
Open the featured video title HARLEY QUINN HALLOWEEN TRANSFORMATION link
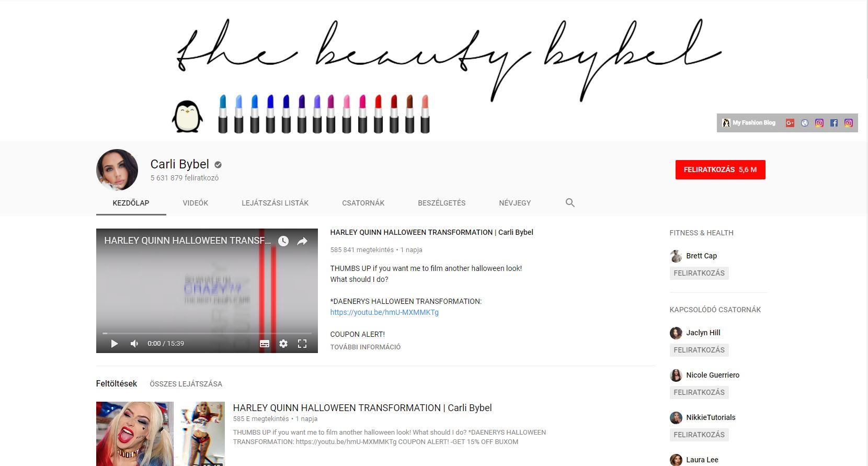[431, 232]
